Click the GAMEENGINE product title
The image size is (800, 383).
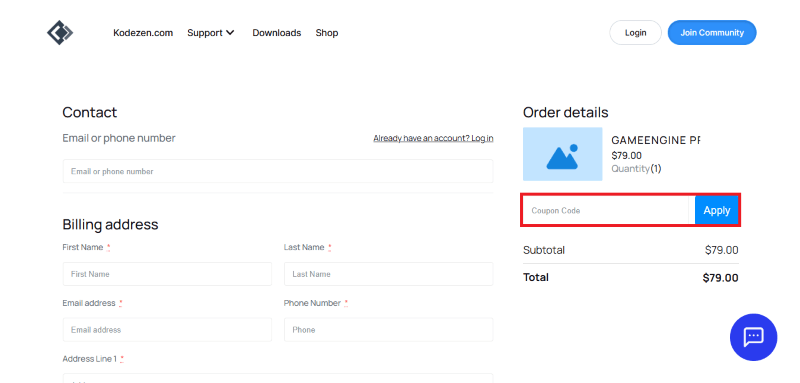point(656,140)
